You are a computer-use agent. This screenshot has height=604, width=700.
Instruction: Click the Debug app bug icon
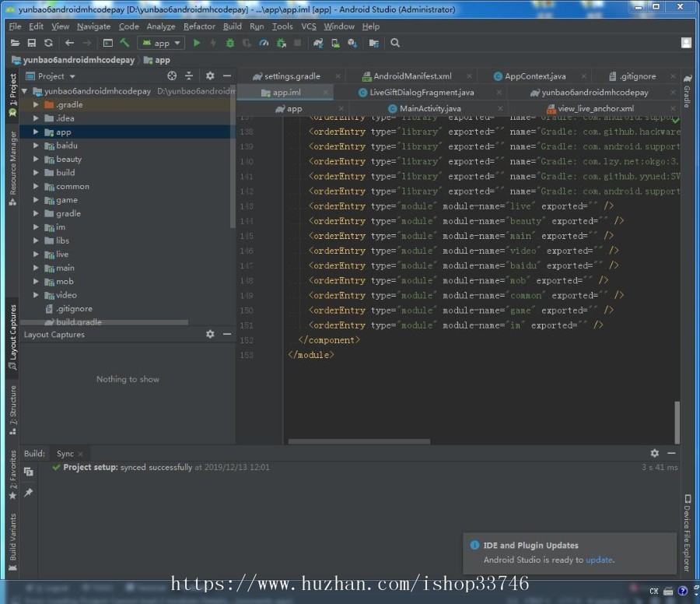coord(229,44)
